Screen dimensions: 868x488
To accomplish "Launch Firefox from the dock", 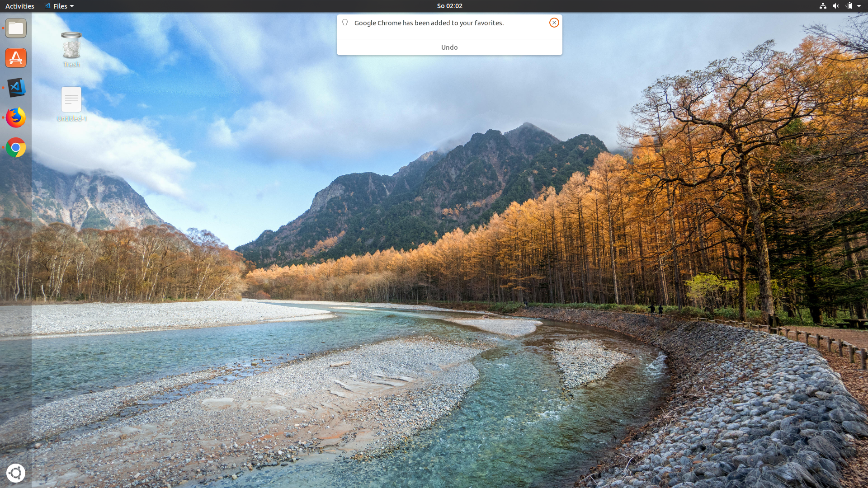I will [16, 117].
